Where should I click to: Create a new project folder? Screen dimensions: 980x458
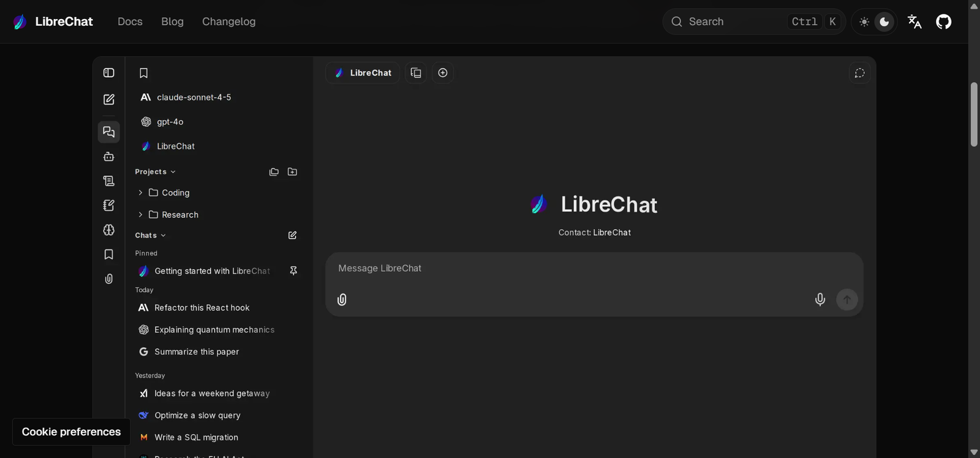(292, 172)
